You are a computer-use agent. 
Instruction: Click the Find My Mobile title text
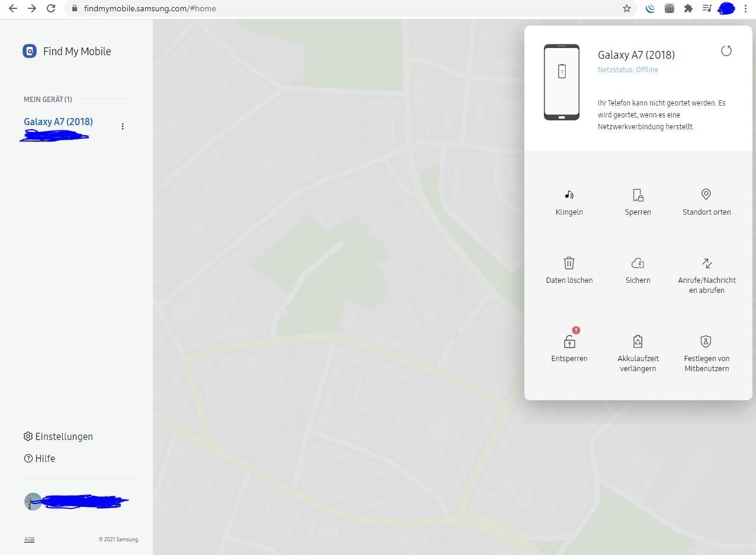pos(77,51)
